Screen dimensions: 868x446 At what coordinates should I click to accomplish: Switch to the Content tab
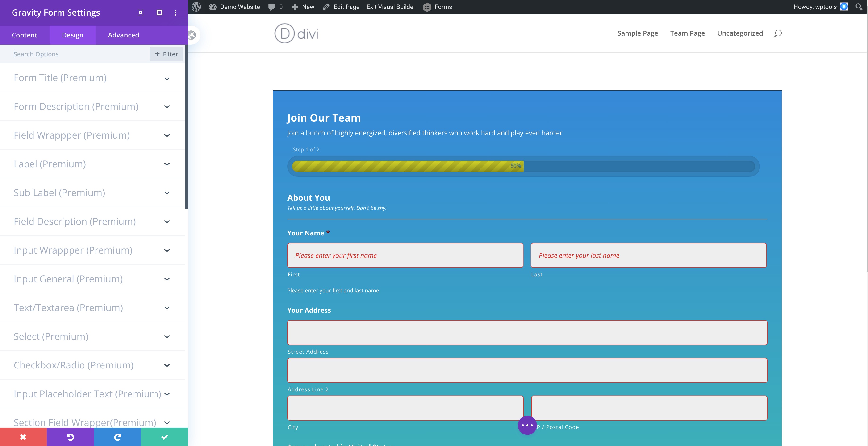25,35
